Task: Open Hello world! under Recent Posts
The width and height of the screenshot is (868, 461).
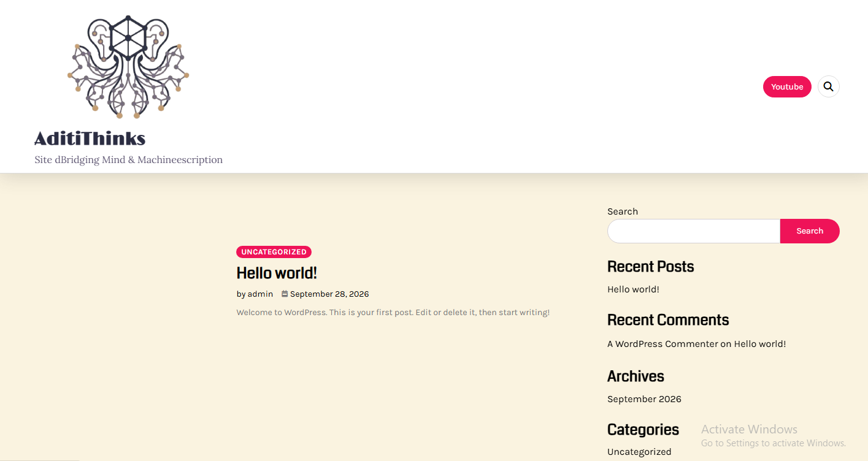Action: [633, 289]
